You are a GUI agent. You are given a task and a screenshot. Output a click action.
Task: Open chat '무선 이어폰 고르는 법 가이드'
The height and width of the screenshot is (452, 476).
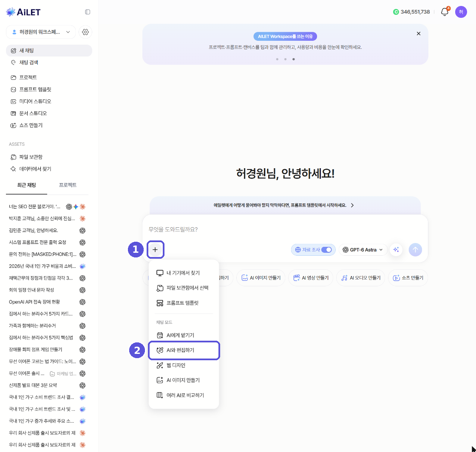tap(47, 362)
